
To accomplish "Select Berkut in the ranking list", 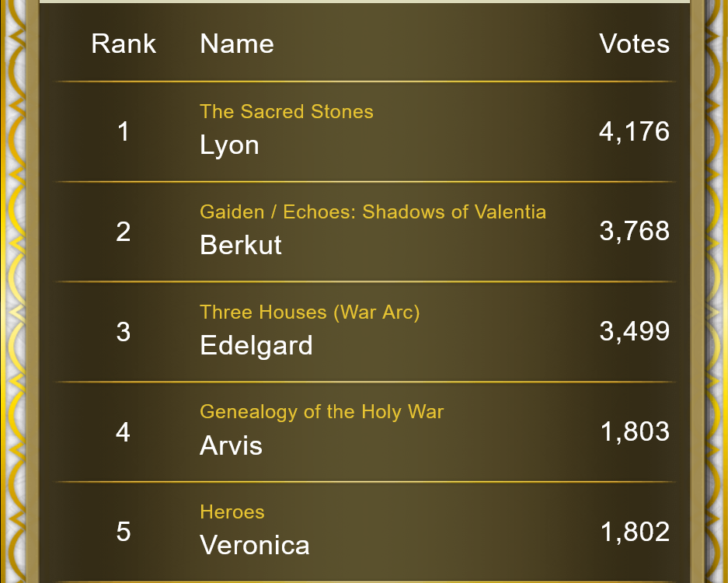I will pyautogui.click(x=241, y=244).
